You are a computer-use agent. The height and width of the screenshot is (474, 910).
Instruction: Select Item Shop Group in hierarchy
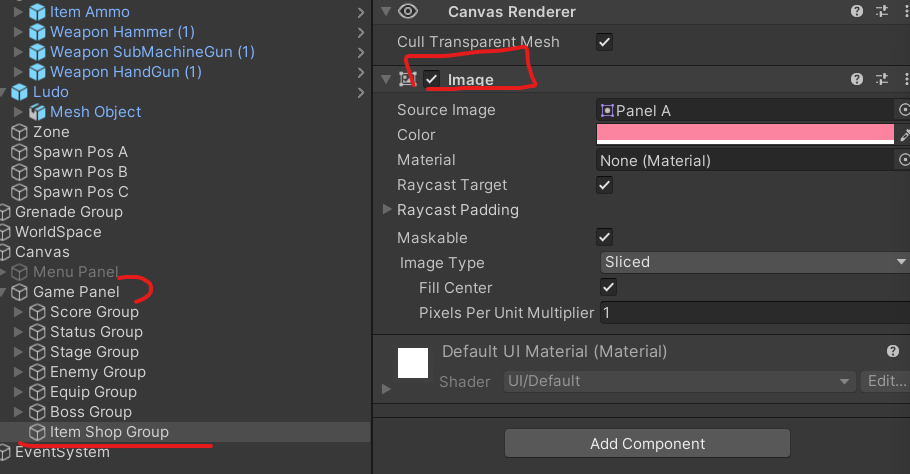(x=109, y=432)
